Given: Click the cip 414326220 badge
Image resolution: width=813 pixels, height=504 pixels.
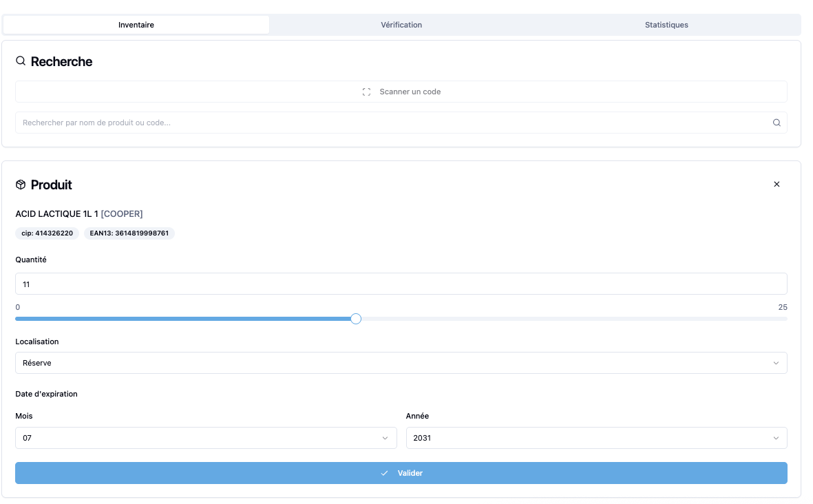Looking at the screenshot, I should coord(47,233).
